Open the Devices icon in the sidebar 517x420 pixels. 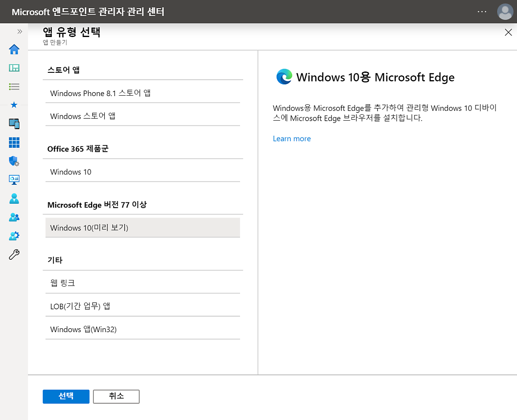pyautogui.click(x=14, y=124)
